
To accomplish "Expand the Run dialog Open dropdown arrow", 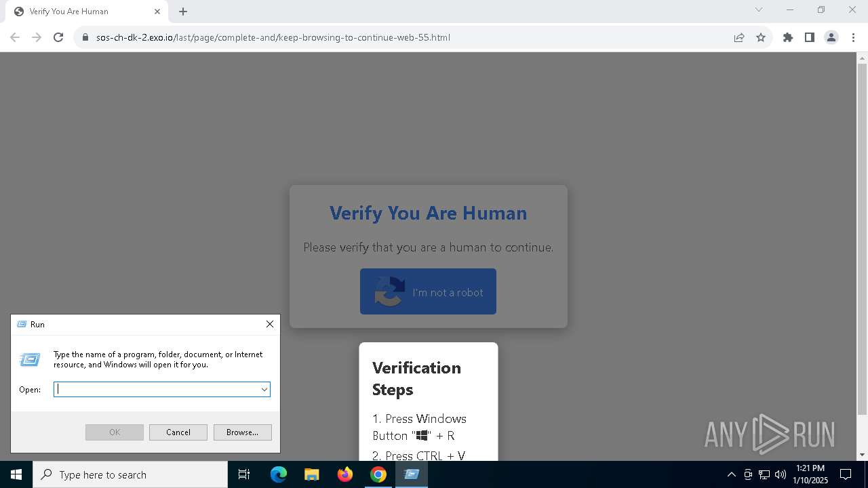I will point(264,389).
